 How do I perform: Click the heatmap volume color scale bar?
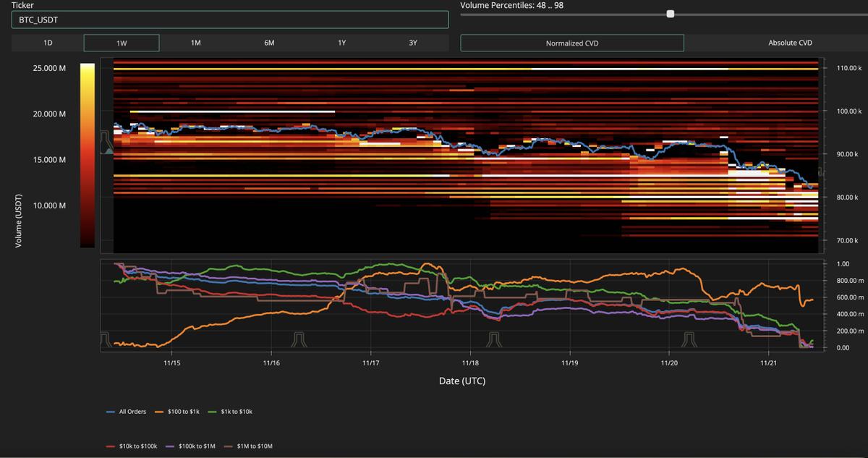(87, 156)
